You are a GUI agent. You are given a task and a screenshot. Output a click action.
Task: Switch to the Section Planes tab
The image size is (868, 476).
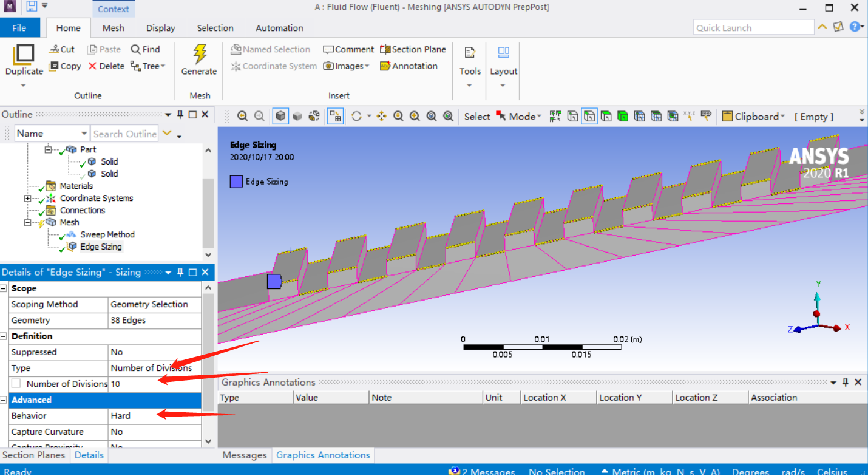click(35, 455)
